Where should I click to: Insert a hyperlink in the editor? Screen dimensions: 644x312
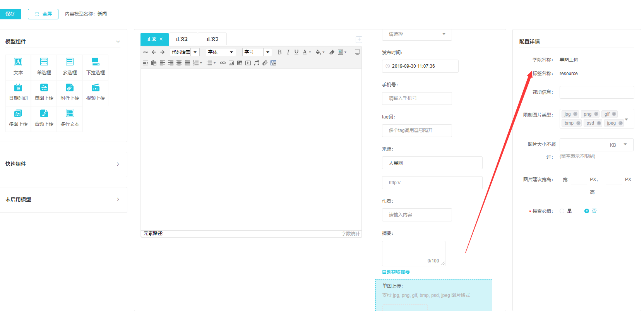pyautogui.click(x=223, y=63)
